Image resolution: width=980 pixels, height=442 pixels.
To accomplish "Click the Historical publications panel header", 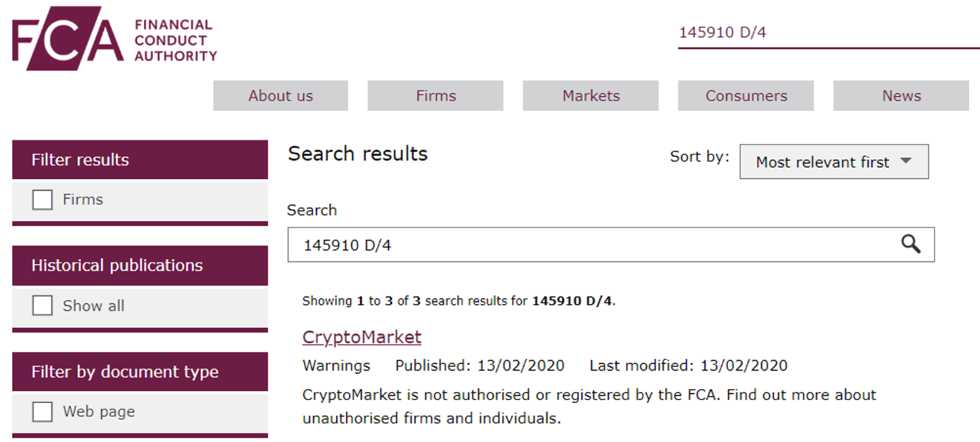I will tap(140, 266).
